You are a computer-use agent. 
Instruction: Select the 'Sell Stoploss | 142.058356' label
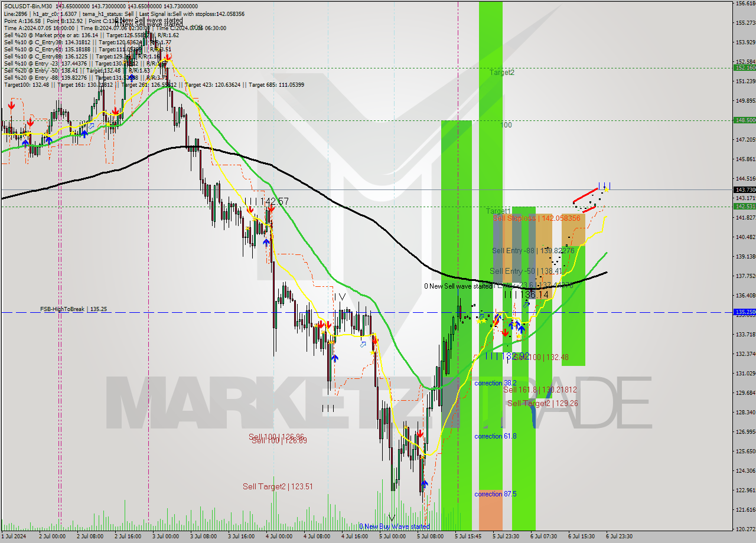[x=537, y=218]
